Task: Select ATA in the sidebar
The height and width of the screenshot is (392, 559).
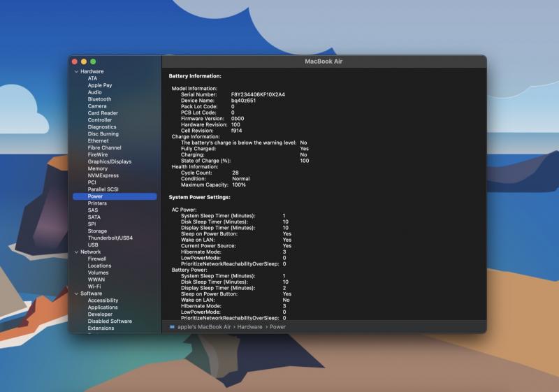Action: click(92, 78)
